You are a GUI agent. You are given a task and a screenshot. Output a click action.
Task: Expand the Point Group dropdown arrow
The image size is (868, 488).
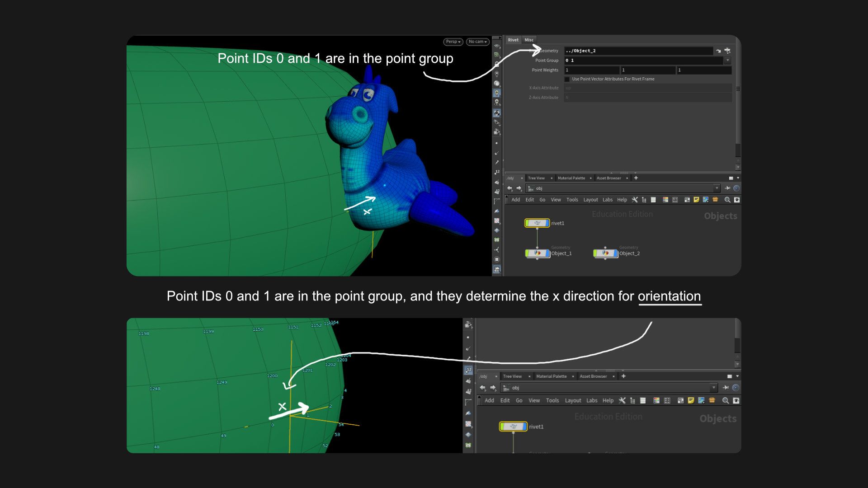pos(727,61)
